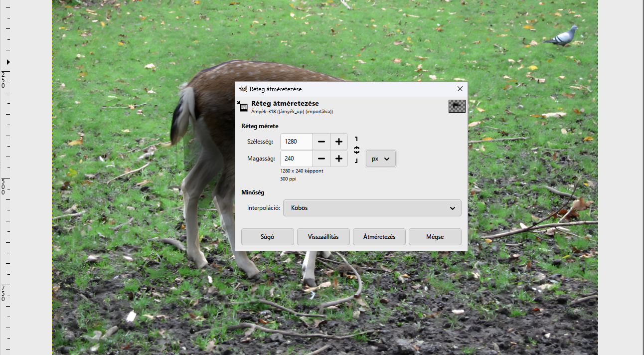Toggle the width-height chain link

coord(356,150)
